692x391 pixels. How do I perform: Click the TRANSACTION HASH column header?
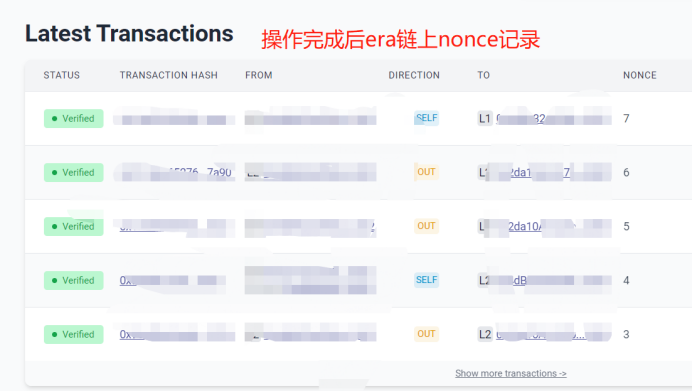tap(169, 75)
